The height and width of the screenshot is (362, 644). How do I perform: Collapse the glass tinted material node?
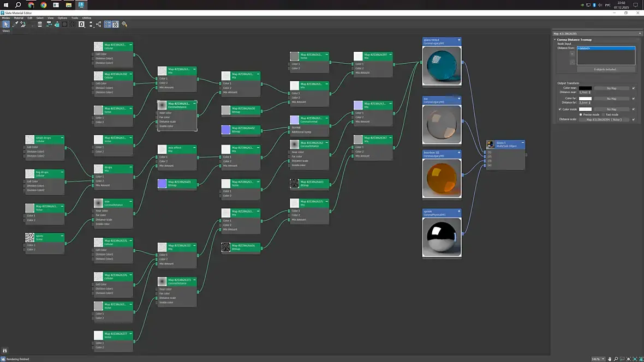(x=459, y=40)
